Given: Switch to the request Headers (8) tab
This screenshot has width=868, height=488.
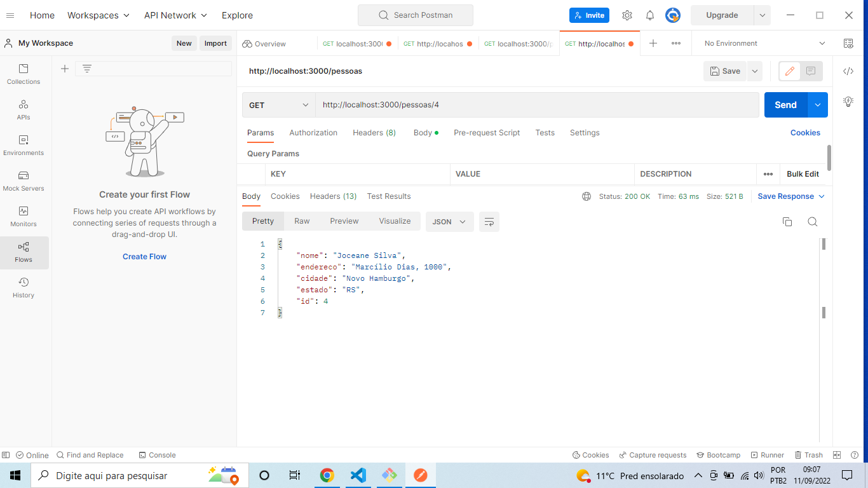Looking at the screenshot, I should click(374, 133).
